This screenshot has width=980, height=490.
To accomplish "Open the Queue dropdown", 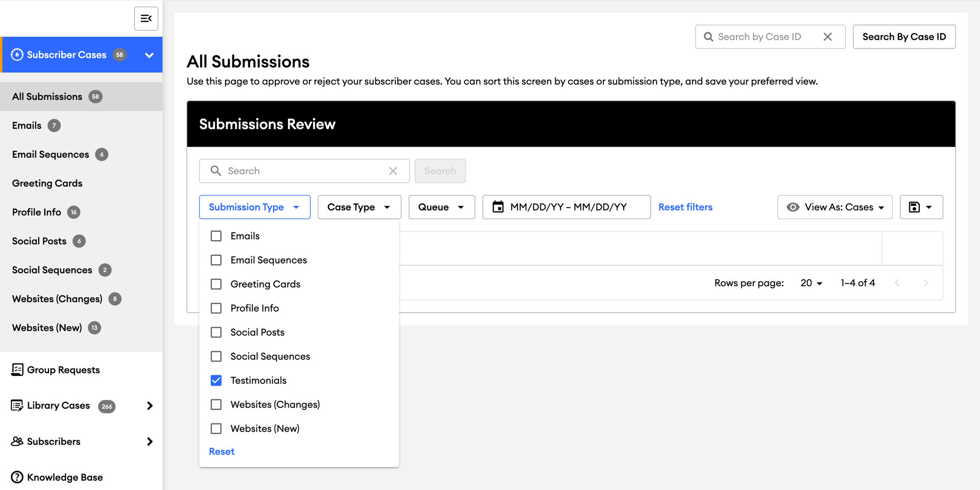I will [x=441, y=207].
